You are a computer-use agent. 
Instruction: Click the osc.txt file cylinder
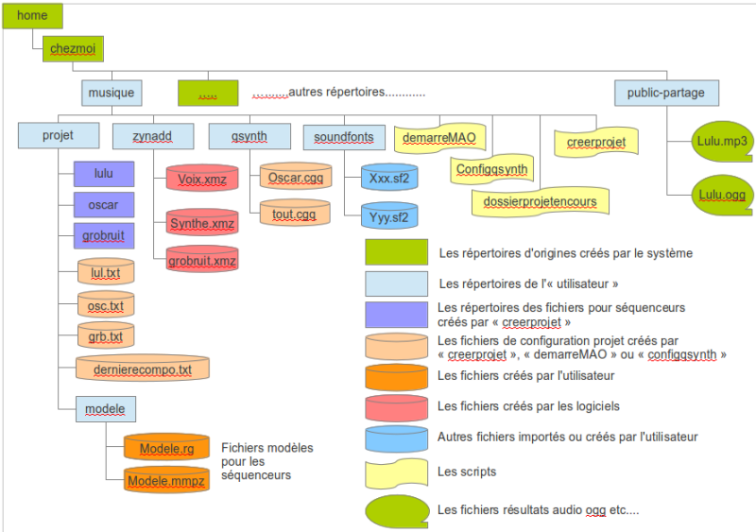[x=106, y=304]
